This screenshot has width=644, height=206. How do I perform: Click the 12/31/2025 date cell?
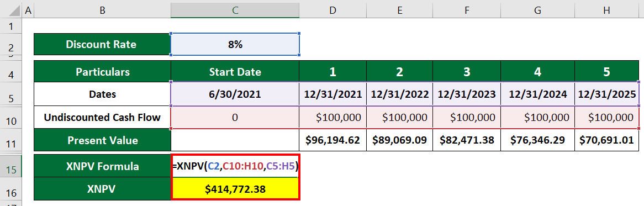pos(606,94)
